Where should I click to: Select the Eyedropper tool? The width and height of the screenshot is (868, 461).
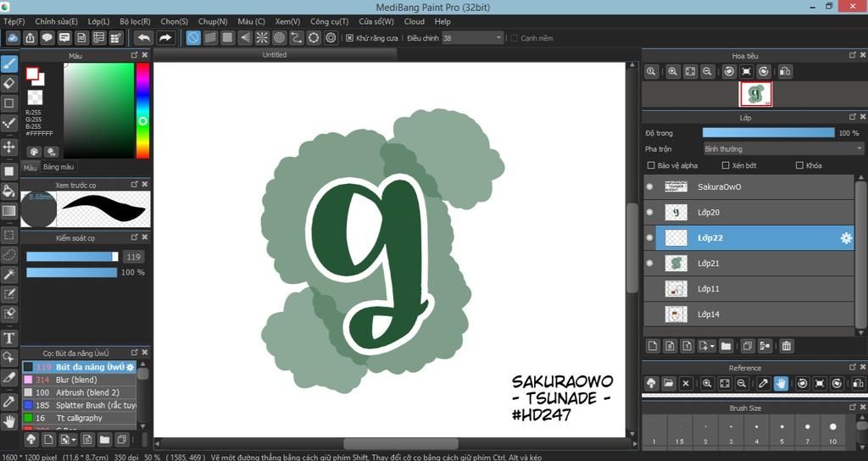pos(8,402)
